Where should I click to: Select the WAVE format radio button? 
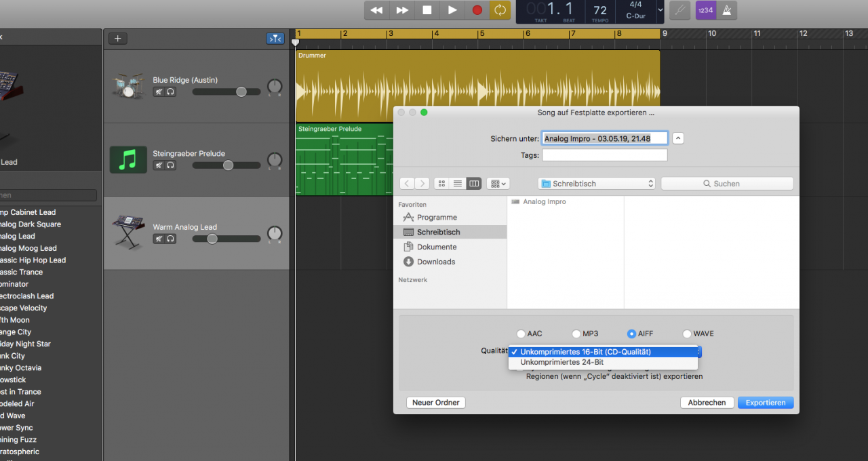tap(687, 334)
